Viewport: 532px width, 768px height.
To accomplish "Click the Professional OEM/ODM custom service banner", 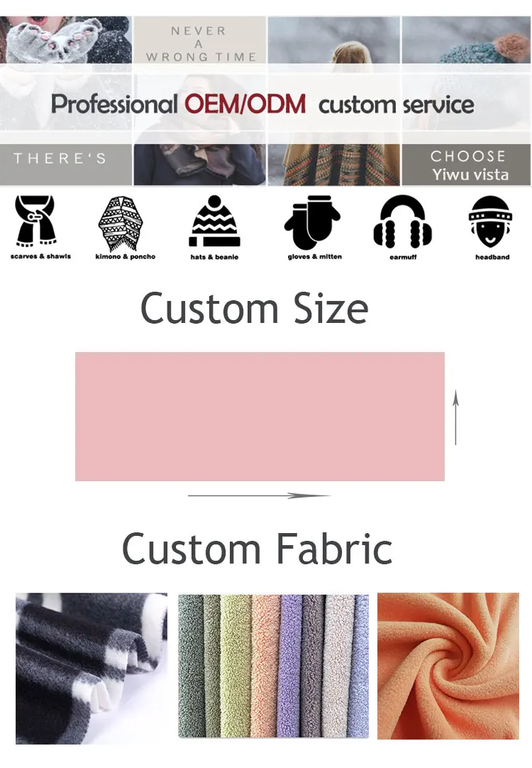I will click(x=263, y=104).
